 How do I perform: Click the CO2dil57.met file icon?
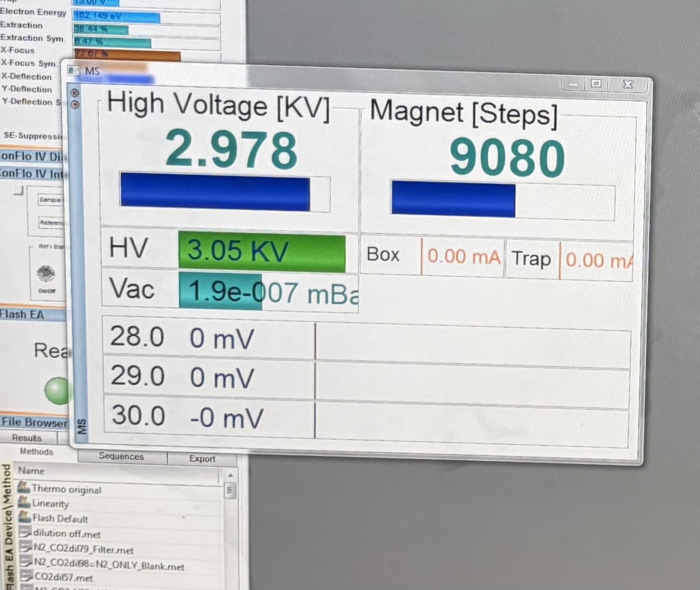coord(27,577)
